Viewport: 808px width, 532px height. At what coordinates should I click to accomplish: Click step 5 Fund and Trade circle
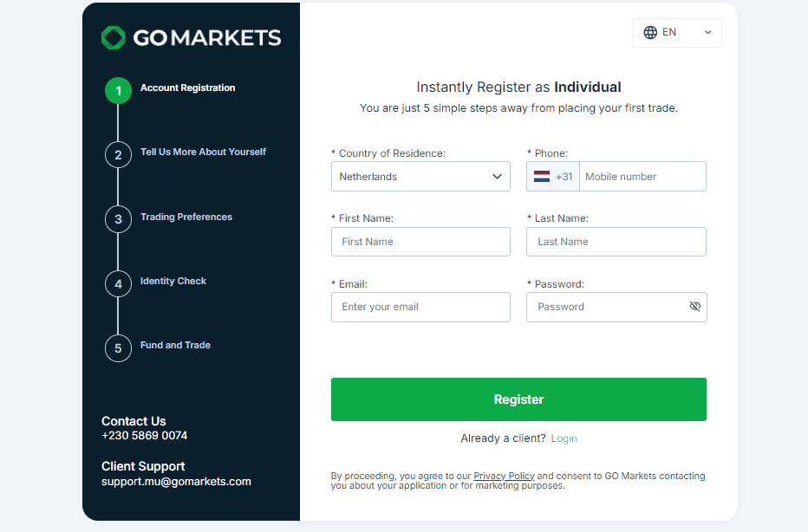pyautogui.click(x=118, y=347)
